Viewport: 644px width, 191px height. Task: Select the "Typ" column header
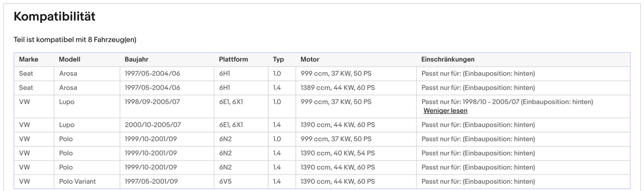point(279,59)
